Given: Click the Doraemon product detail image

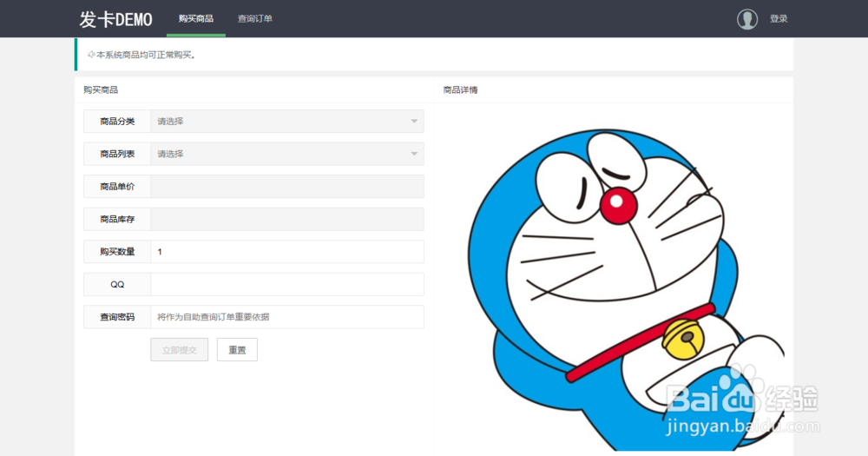Looking at the screenshot, I should [626, 289].
